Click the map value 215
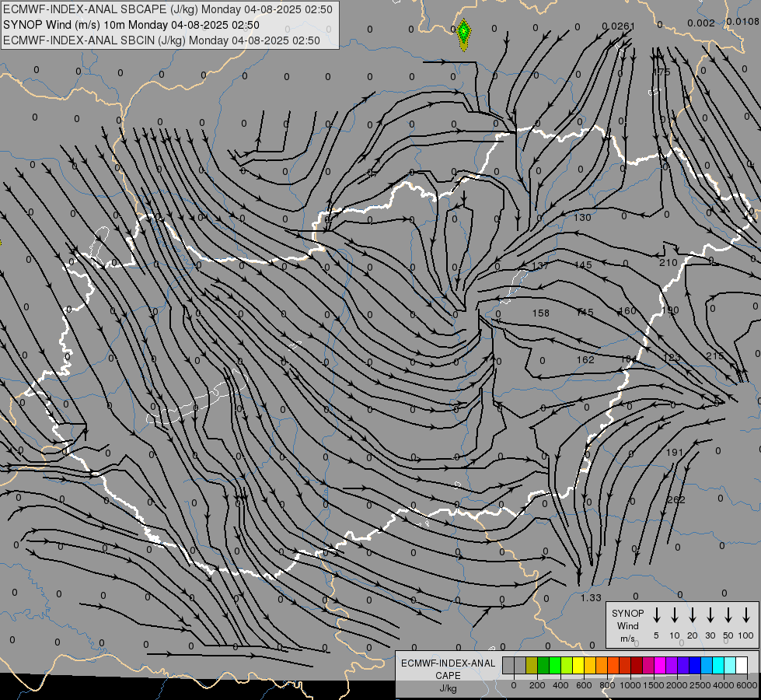Viewport: 761px width, 700px height. tap(715, 356)
